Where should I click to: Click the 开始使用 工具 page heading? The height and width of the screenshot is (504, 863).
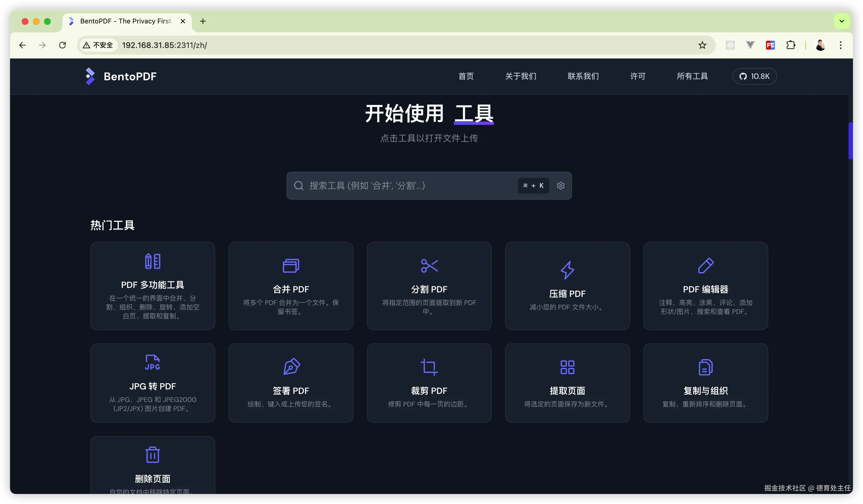coord(429,114)
